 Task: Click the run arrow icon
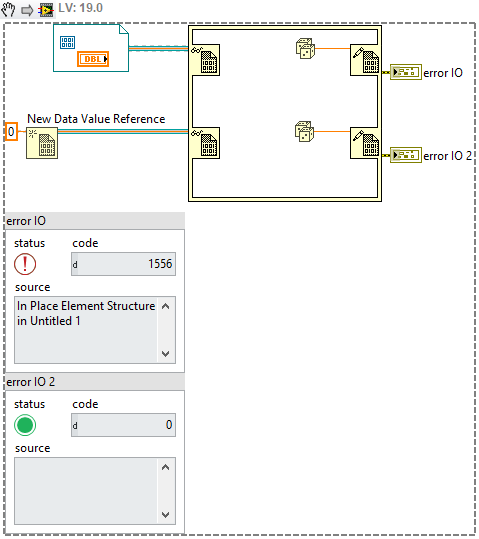27,10
